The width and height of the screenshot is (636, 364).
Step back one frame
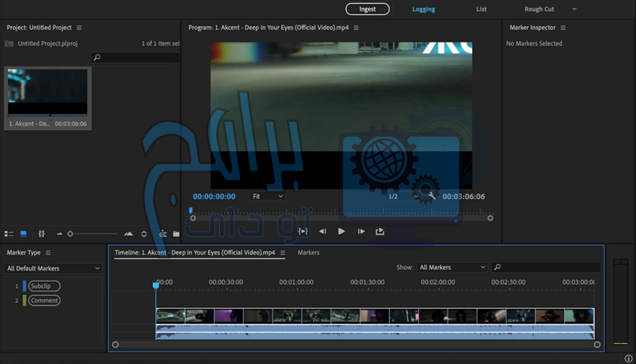tap(322, 232)
